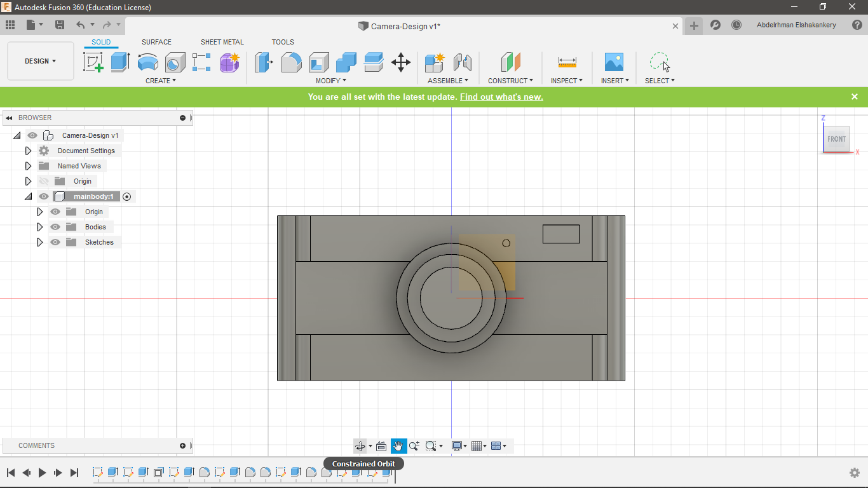Image resolution: width=868 pixels, height=488 pixels.
Task: Open the CONSTRUCT dropdown menu
Action: 511,81
